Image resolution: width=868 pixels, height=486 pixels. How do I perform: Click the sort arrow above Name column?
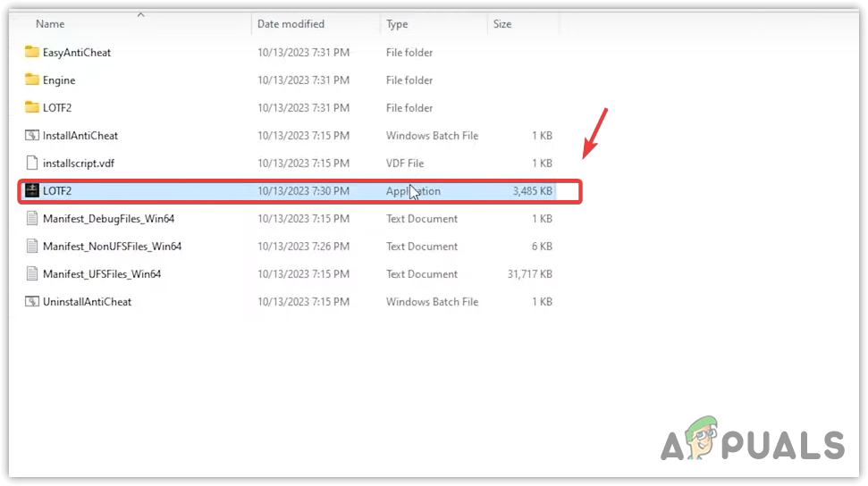140,14
